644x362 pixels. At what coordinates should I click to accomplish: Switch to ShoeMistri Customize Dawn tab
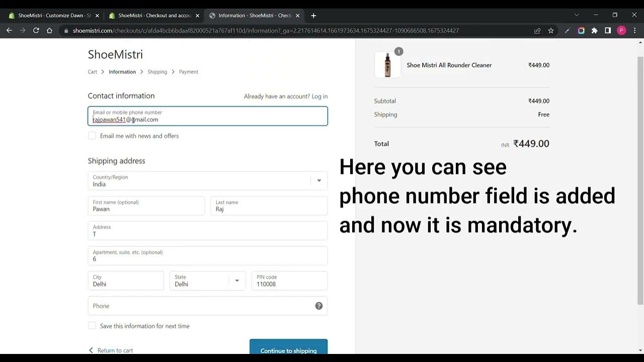pyautogui.click(x=53, y=16)
